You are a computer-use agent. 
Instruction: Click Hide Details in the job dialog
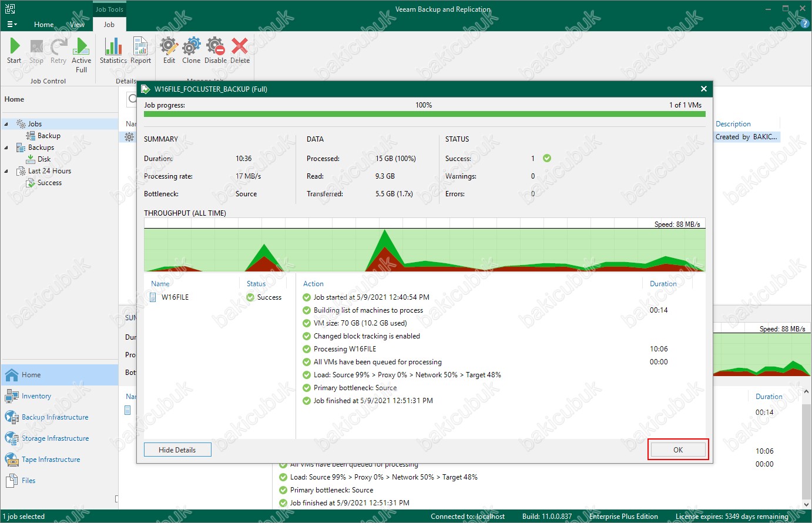coord(177,450)
